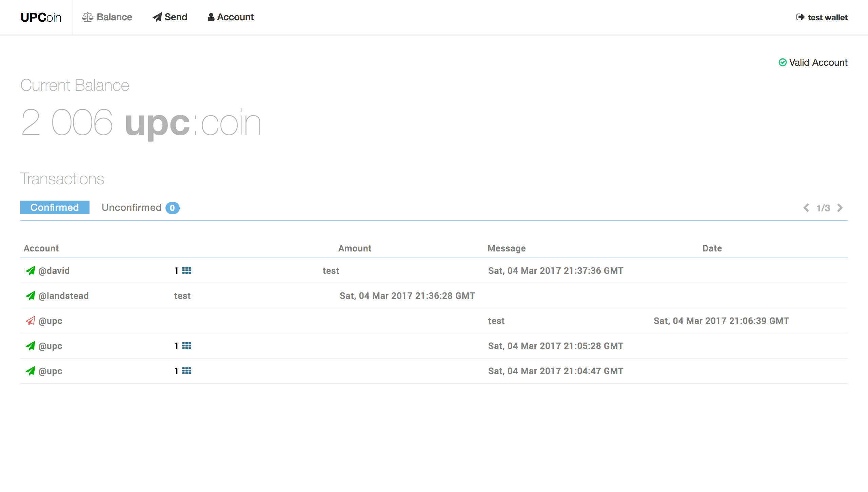
Task: Click the green Valid Account checkmark icon
Action: click(x=783, y=62)
